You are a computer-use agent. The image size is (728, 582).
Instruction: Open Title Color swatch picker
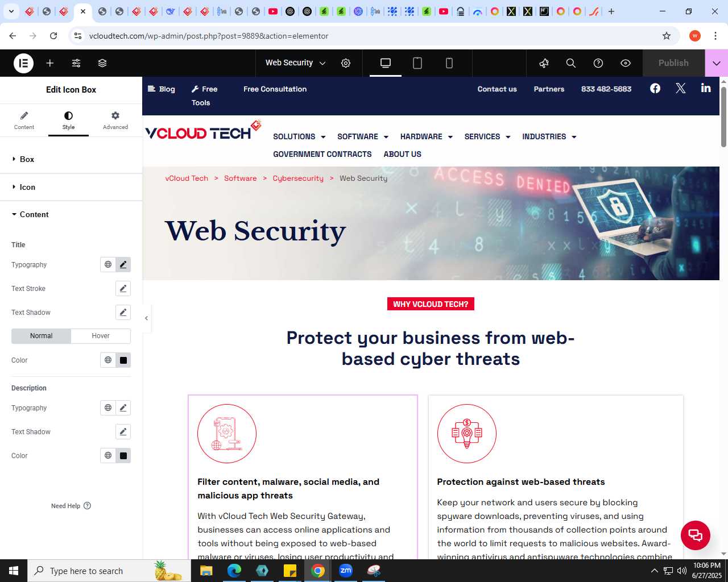pos(123,360)
